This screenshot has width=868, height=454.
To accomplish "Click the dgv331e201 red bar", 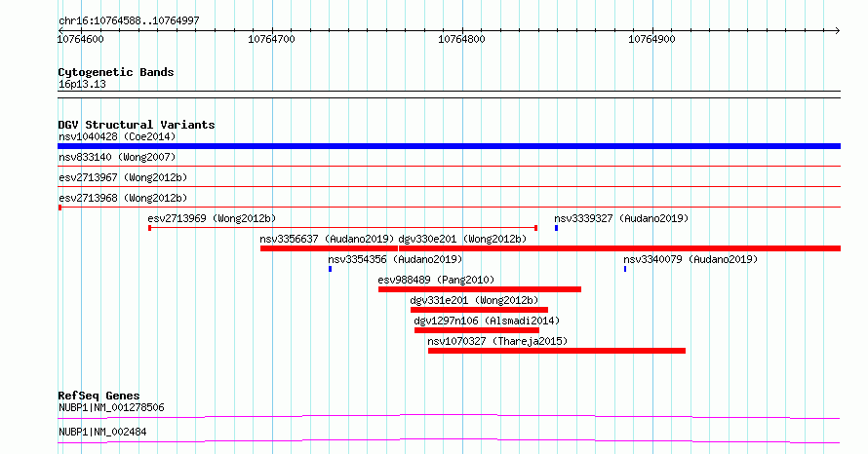I will pos(480,310).
